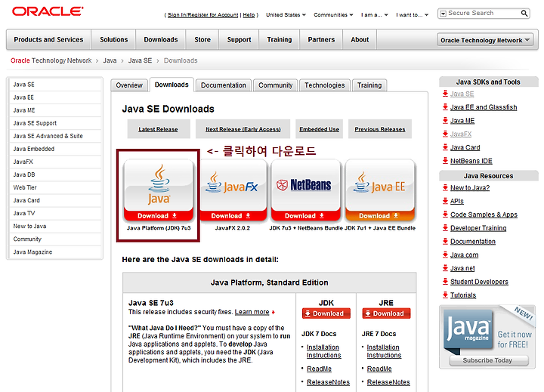544x392 pixels.
Task: Open the Secure Search options arrow
Action: (443, 14)
